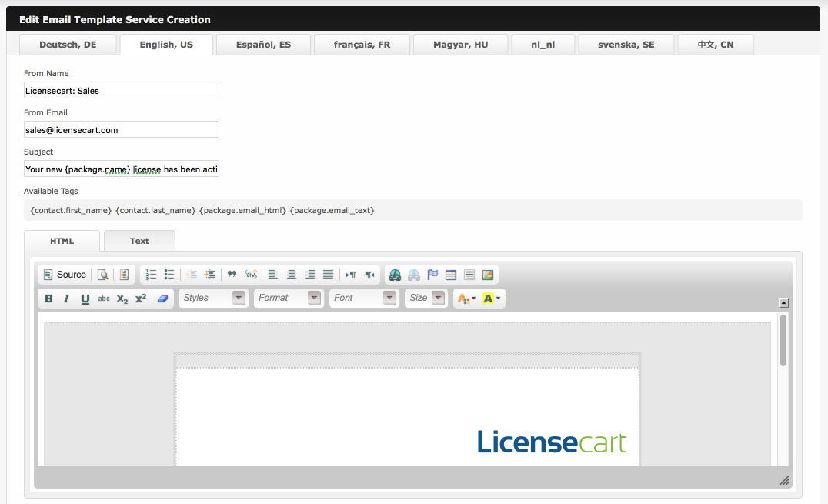Open the Styles dropdown

pos(213,298)
